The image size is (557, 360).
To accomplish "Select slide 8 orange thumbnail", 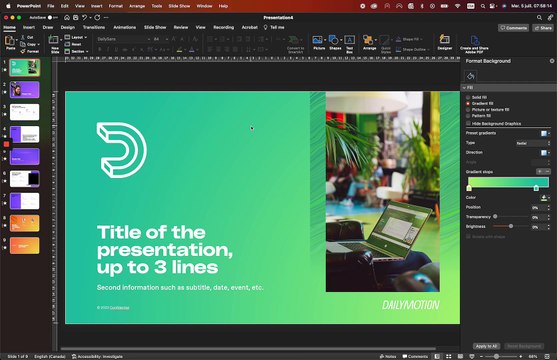I will 25,223.
